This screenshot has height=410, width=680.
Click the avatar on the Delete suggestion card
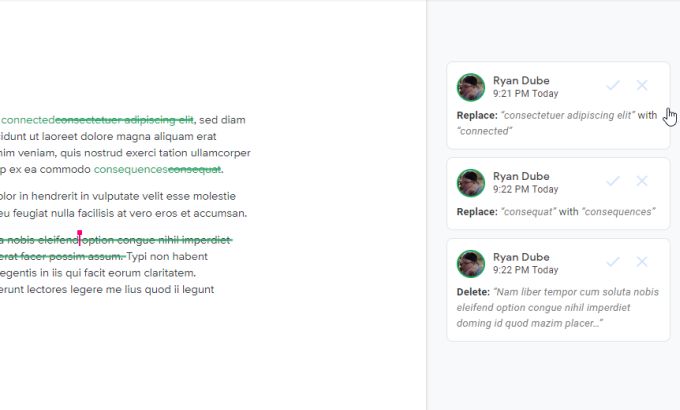(471, 263)
